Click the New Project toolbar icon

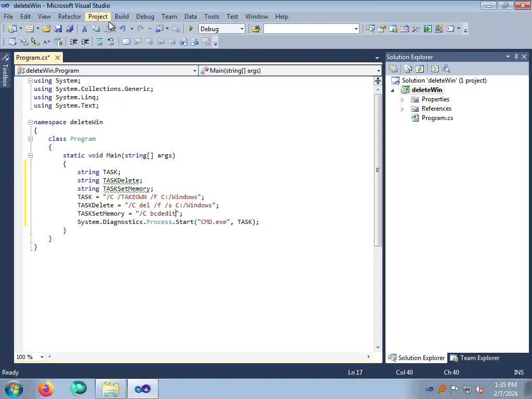click(12, 29)
